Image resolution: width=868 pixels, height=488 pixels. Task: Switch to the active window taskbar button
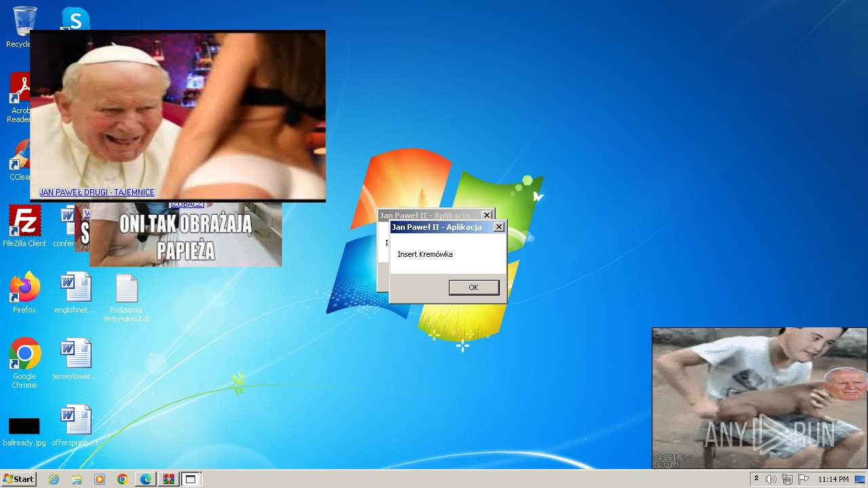click(191, 479)
